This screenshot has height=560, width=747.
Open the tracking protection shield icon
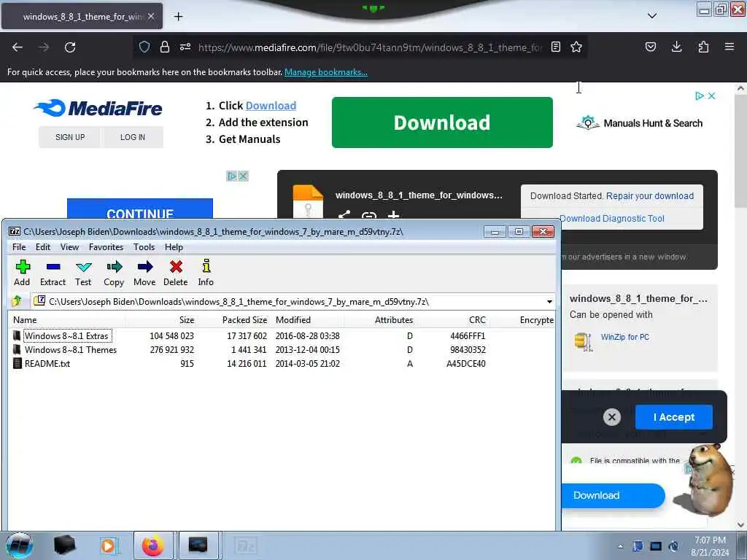point(144,47)
